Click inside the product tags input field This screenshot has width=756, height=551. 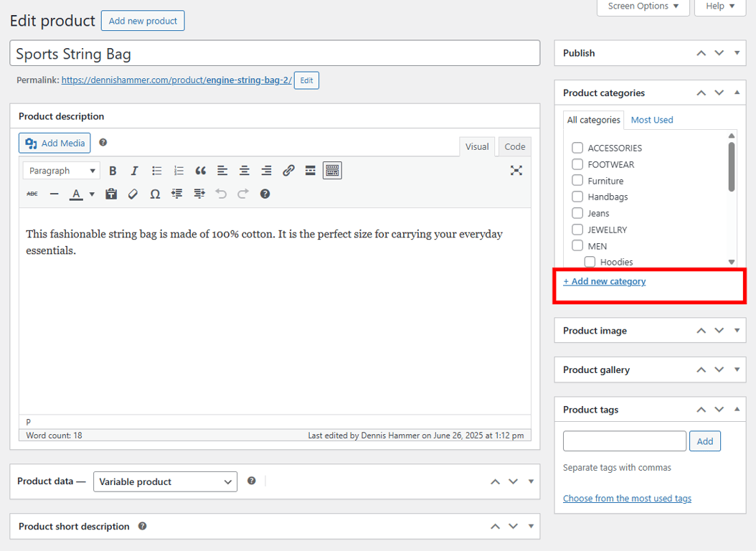624,441
